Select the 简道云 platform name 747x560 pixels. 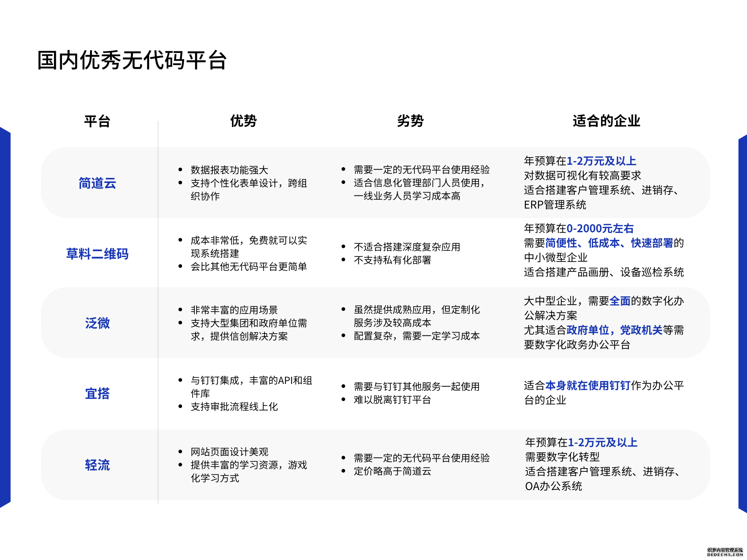coord(97,183)
